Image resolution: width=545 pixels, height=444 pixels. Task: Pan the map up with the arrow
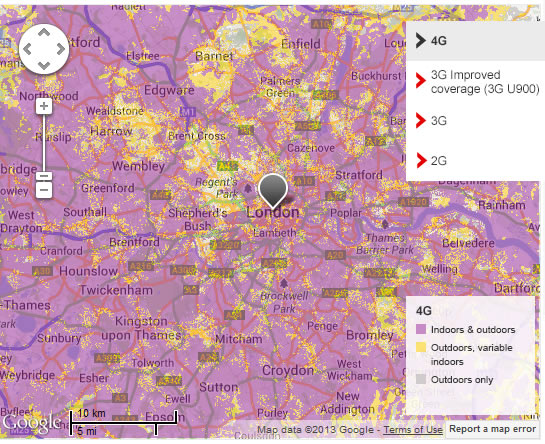click(x=44, y=33)
